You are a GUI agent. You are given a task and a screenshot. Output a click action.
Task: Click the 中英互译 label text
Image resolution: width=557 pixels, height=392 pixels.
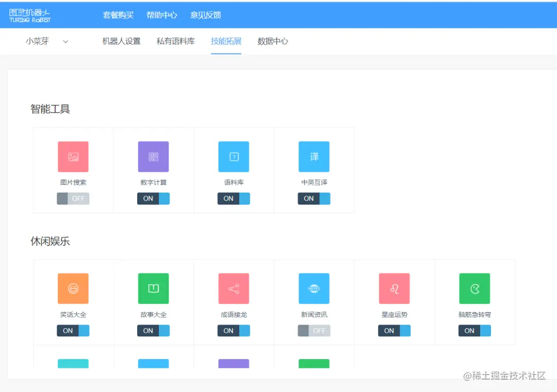(315, 182)
